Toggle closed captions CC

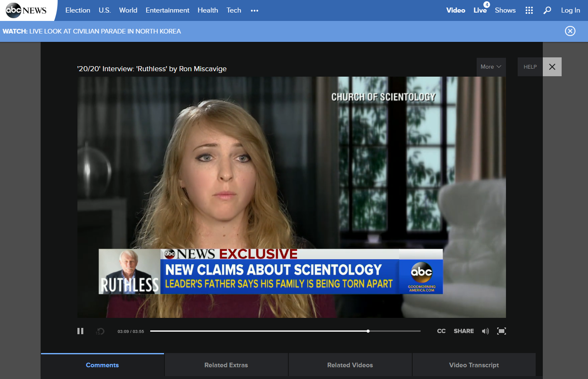(x=441, y=331)
